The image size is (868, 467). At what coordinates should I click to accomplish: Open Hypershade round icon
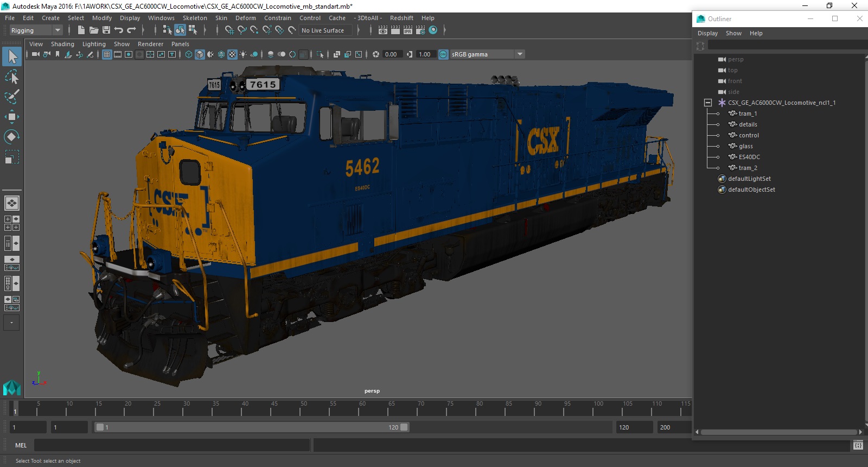[433, 30]
